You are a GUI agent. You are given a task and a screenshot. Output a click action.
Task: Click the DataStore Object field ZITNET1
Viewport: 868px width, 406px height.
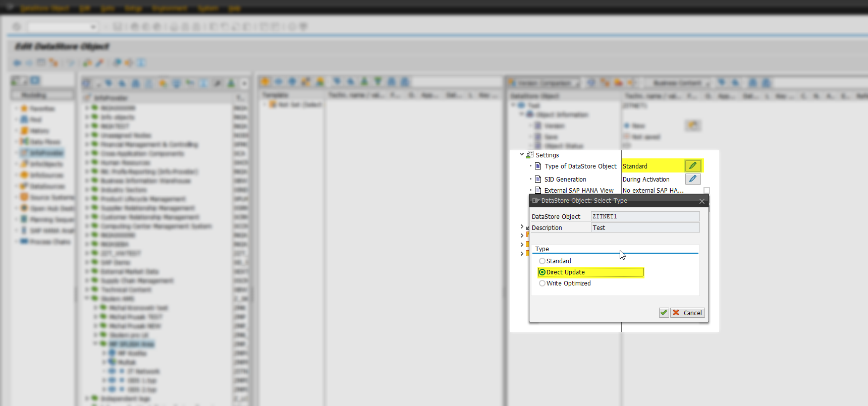click(x=645, y=216)
